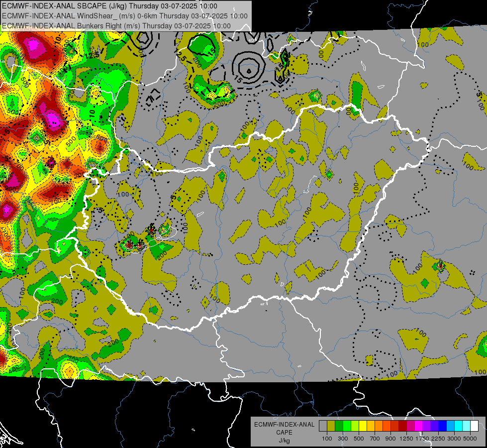Viewport: 487px width, 448px height.
Task: Click the 900 tick label in the legend
Action: (x=390, y=439)
